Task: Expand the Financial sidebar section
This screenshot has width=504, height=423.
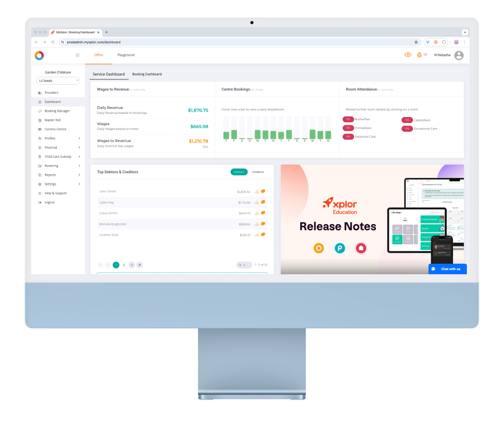Action: point(58,148)
